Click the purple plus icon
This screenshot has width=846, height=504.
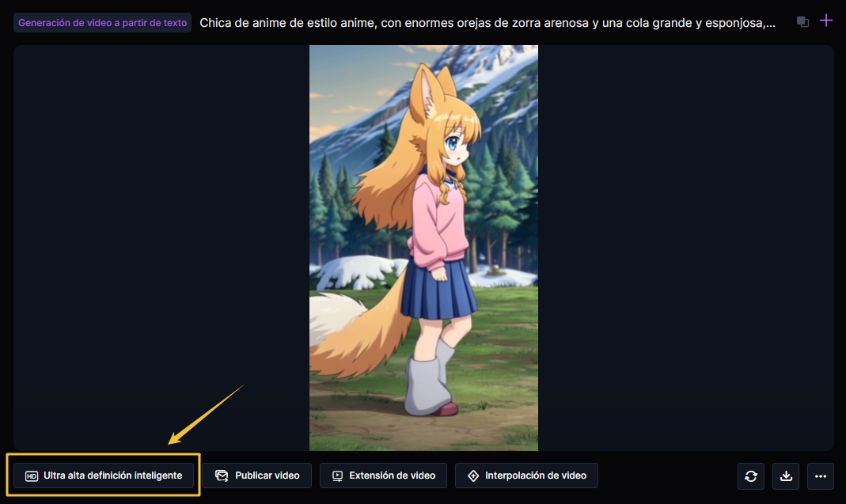[825, 21]
